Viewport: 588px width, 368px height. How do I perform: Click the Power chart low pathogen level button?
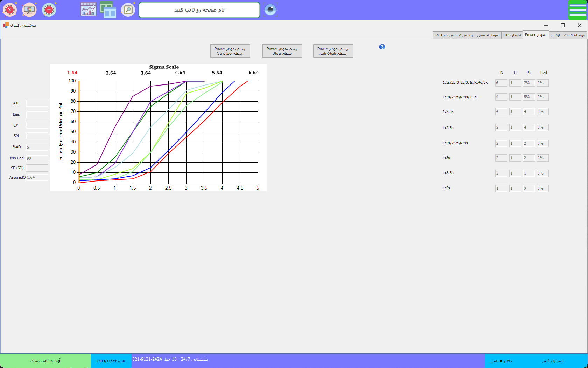333,51
